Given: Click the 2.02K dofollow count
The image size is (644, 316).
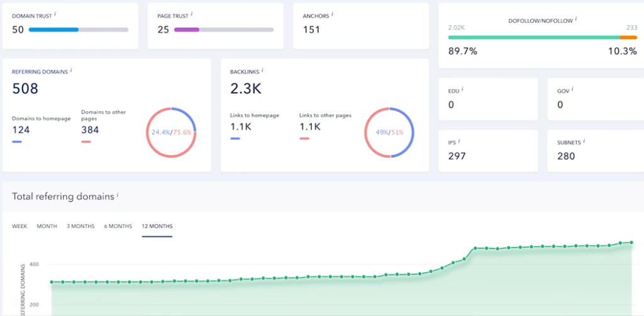Looking at the screenshot, I should point(456,28).
